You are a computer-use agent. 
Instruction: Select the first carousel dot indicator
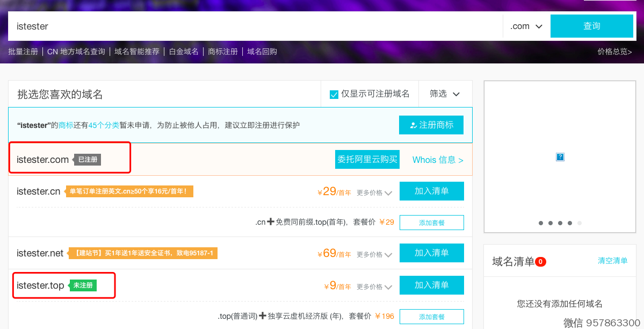coord(541,223)
